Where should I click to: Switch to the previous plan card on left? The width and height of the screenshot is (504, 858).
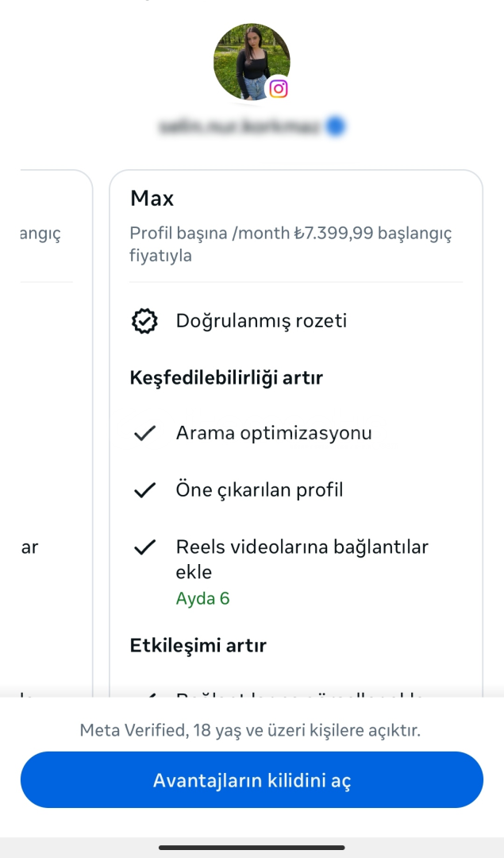pyautogui.click(x=48, y=397)
